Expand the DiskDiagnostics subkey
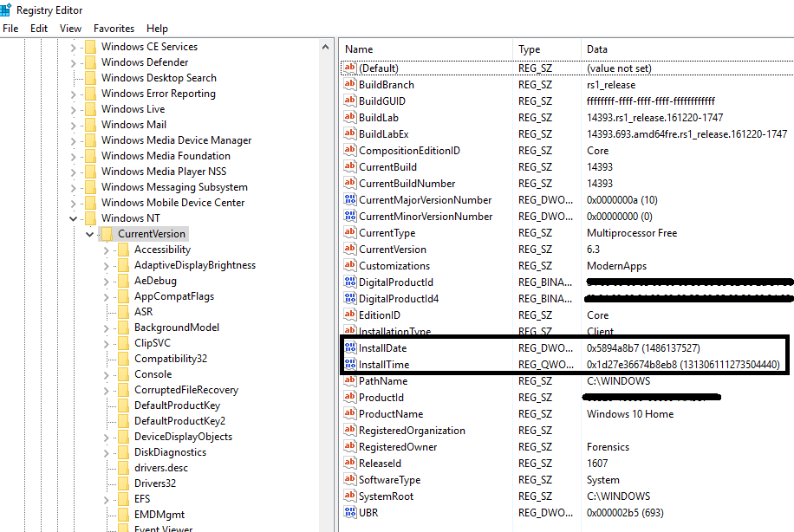This screenshot has width=794, height=532. [x=107, y=453]
